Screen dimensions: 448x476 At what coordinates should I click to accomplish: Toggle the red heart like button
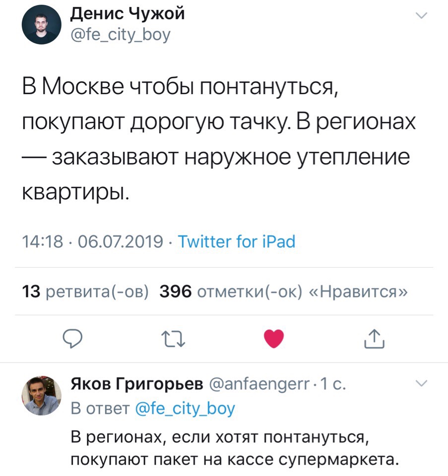tap(273, 339)
